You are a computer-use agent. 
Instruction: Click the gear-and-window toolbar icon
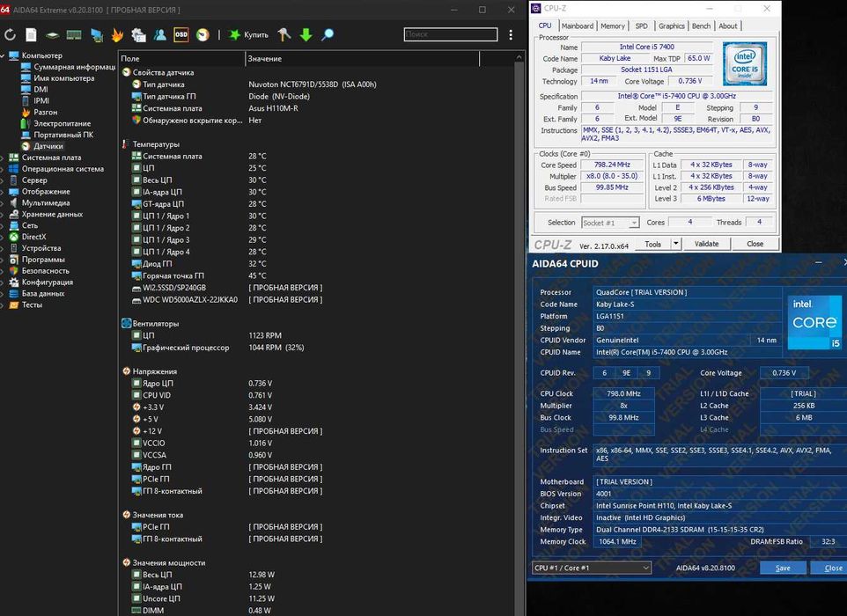[139, 35]
